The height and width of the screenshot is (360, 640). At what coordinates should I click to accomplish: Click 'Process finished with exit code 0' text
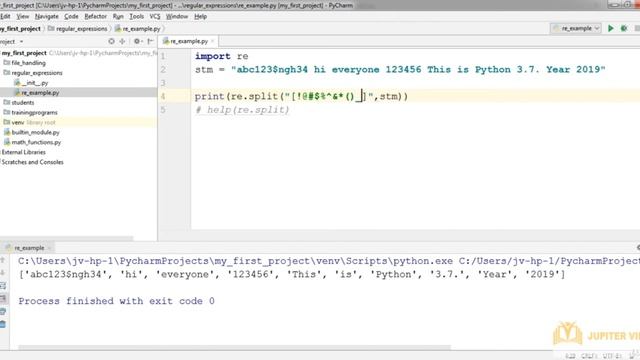(116, 301)
